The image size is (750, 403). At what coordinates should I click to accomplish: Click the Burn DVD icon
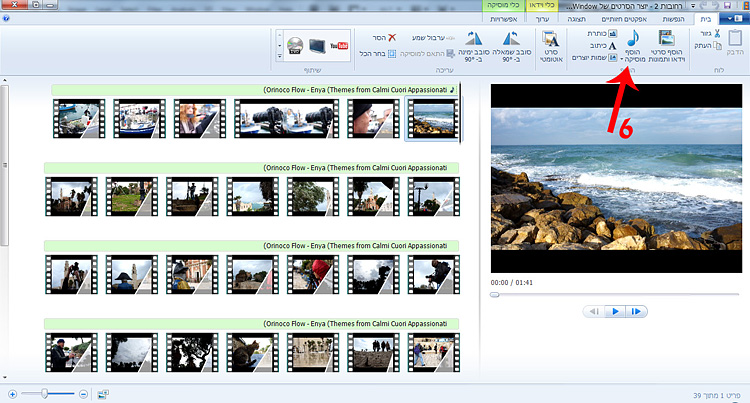point(294,44)
